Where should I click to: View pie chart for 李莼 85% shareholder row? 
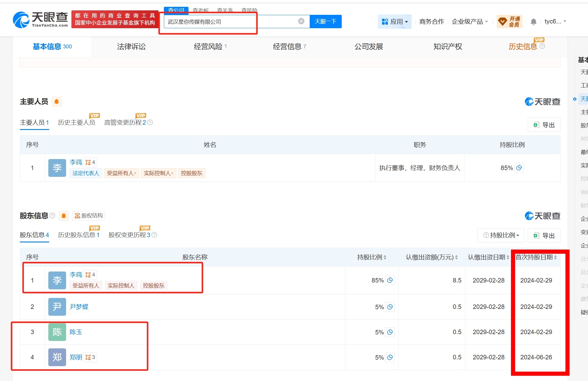pyautogui.click(x=390, y=280)
